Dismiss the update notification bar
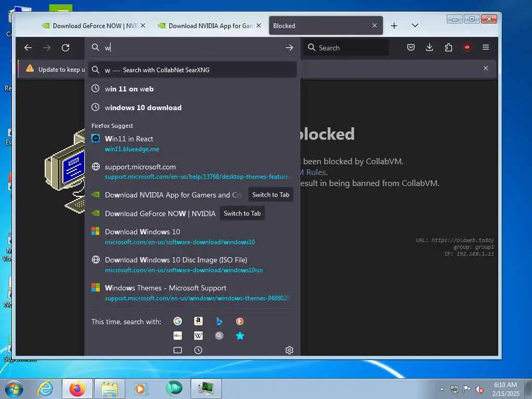 (486, 68)
